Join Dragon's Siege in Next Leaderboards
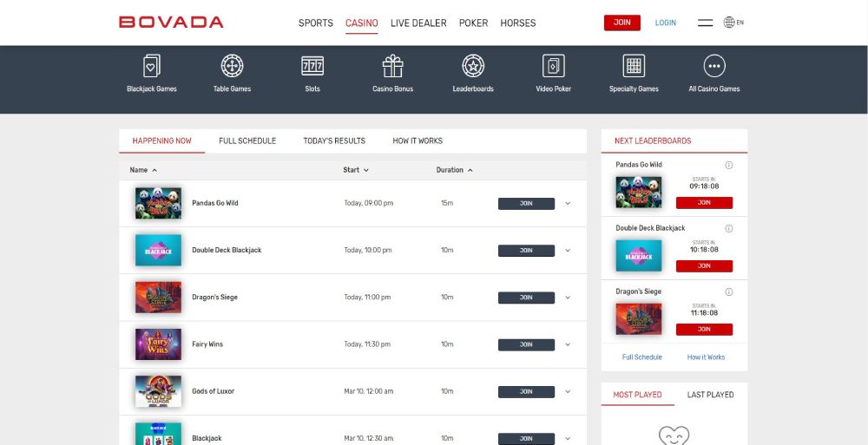The width and height of the screenshot is (868, 445). 704,330
